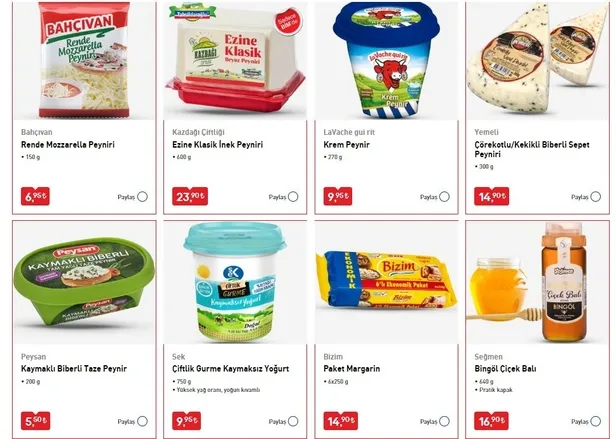This screenshot has height=439, width=616.
Task: Select Paylaş circle for Rende Mozzarella Peyniri
Action: [x=143, y=197]
